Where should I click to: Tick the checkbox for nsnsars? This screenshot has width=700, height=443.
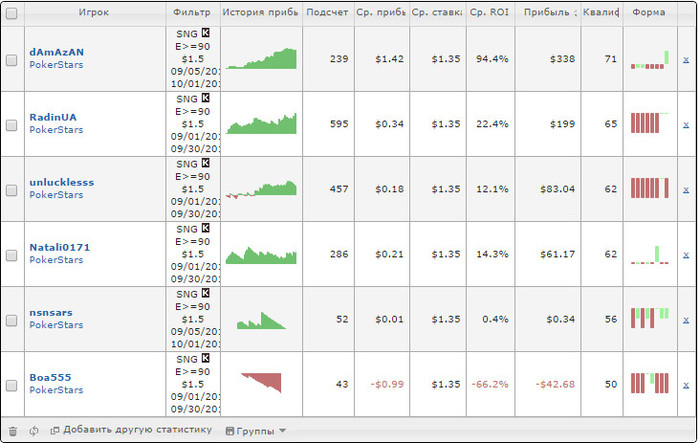12,320
